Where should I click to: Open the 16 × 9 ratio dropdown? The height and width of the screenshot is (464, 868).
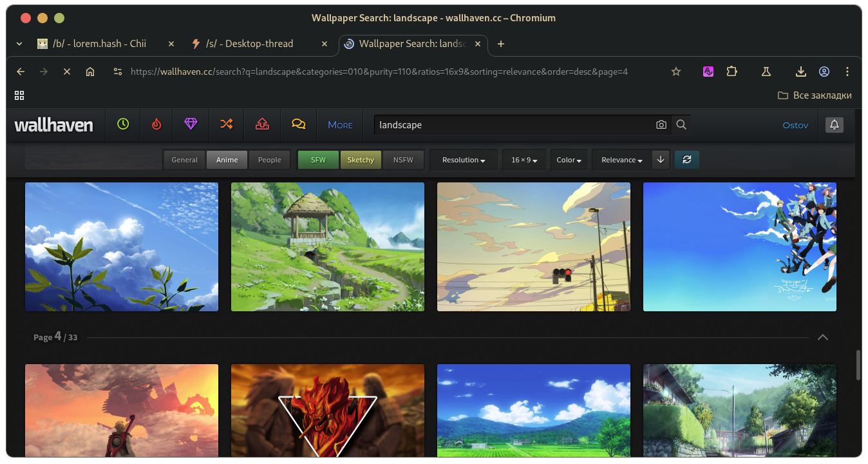click(525, 160)
